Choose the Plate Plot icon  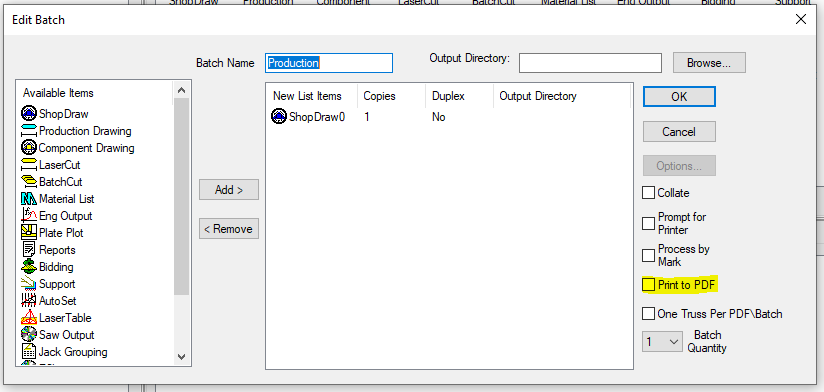[x=29, y=232]
